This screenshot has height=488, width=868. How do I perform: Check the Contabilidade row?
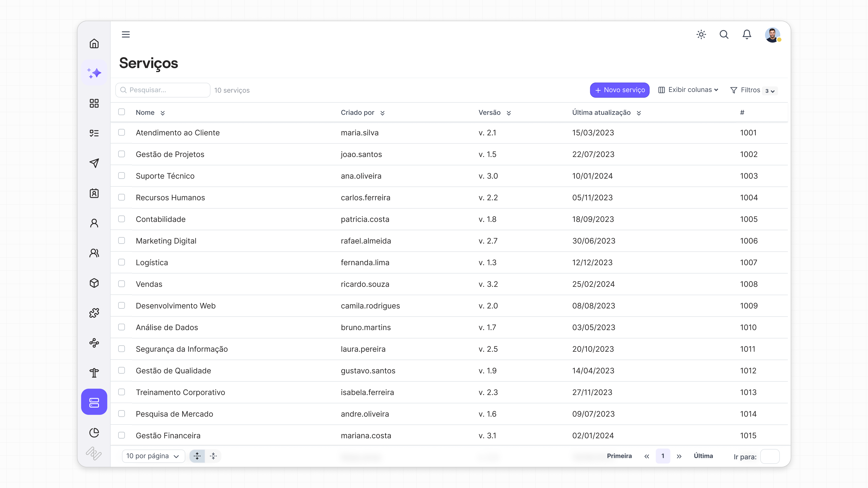tap(122, 219)
